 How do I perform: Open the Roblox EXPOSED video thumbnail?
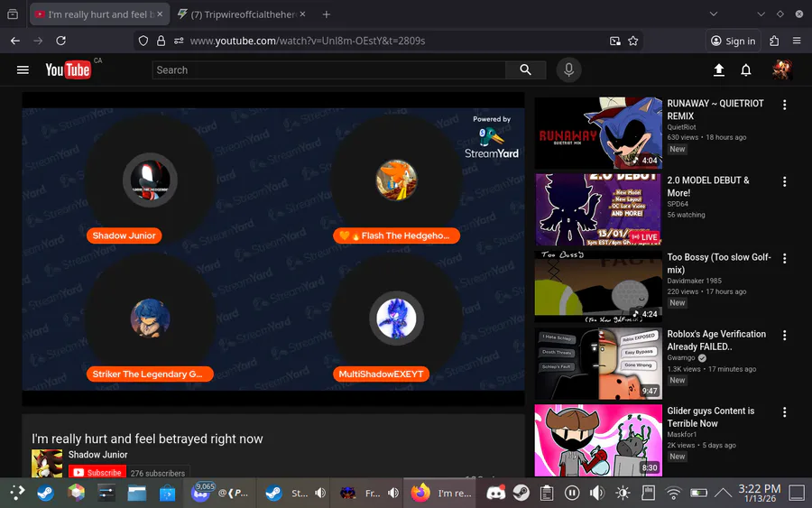pyautogui.click(x=598, y=364)
